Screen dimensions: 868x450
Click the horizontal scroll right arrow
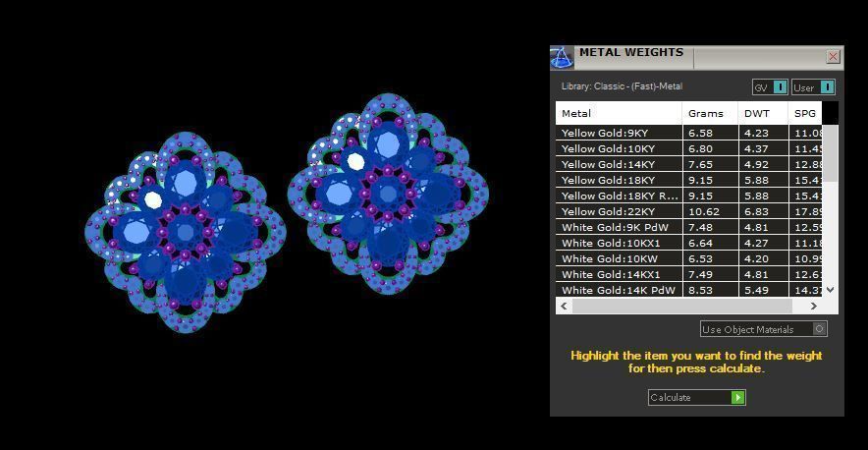click(814, 306)
